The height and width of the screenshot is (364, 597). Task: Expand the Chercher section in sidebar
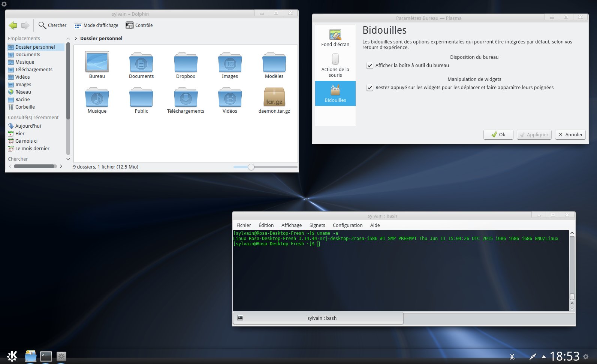pyautogui.click(x=68, y=159)
